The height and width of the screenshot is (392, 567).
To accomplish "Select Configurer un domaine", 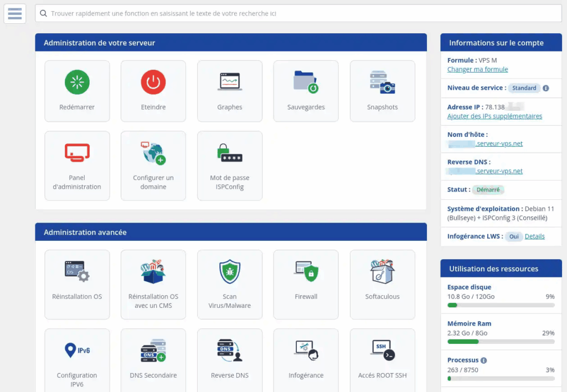I will coord(153,166).
